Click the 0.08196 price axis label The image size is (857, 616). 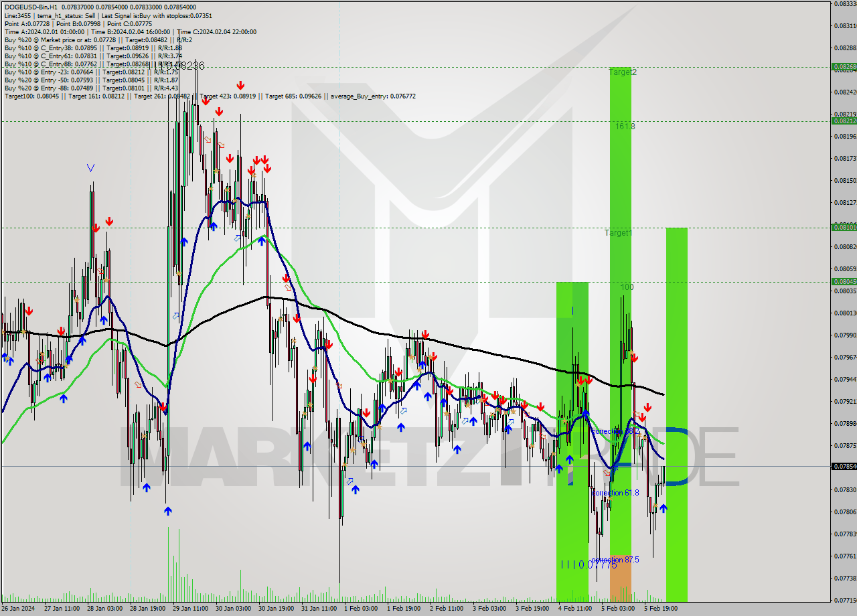tap(845, 137)
